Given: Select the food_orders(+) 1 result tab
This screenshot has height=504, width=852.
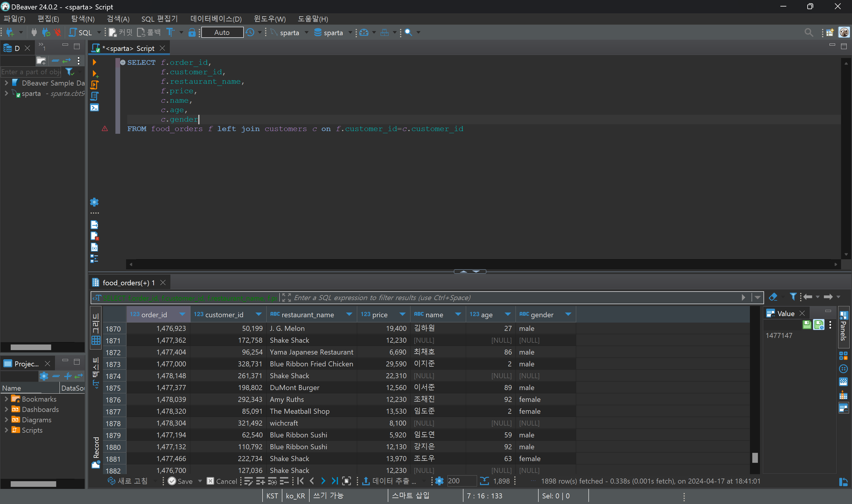Looking at the screenshot, I should coord(128,283).
